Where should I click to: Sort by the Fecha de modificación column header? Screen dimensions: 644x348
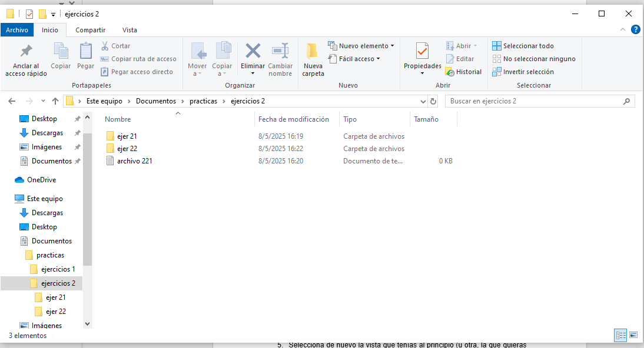point(294,119)
